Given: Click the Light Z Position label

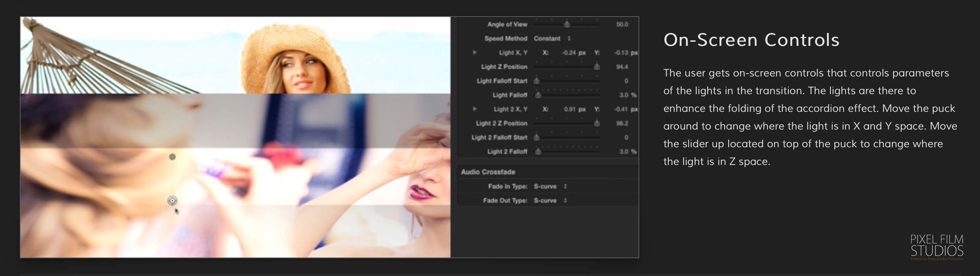Looking at the screenshot, I should [x=504, y=67].
